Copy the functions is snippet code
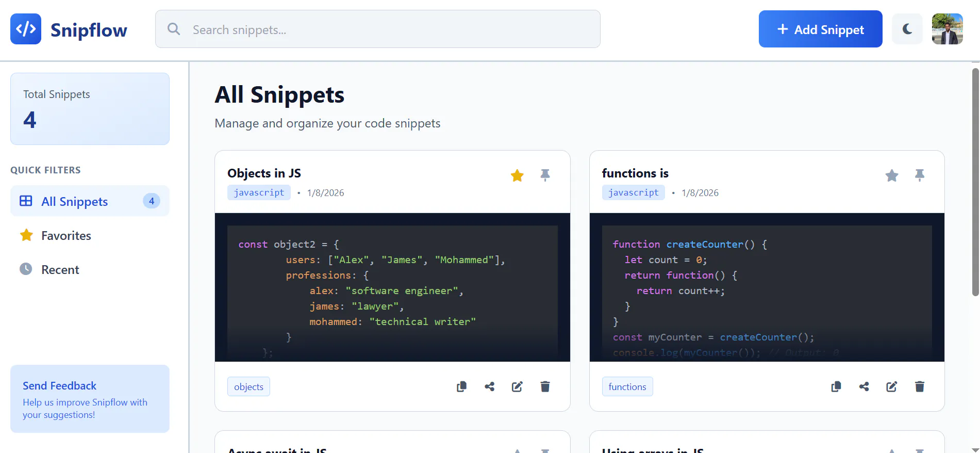The height and width of the screenshot is (453, 980). click(836, 386)
